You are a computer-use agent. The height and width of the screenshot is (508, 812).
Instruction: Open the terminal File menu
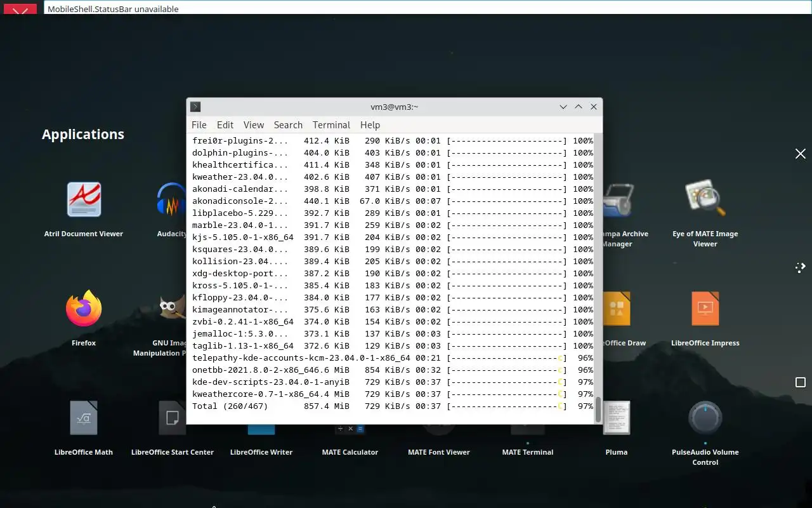coord(199,125)
